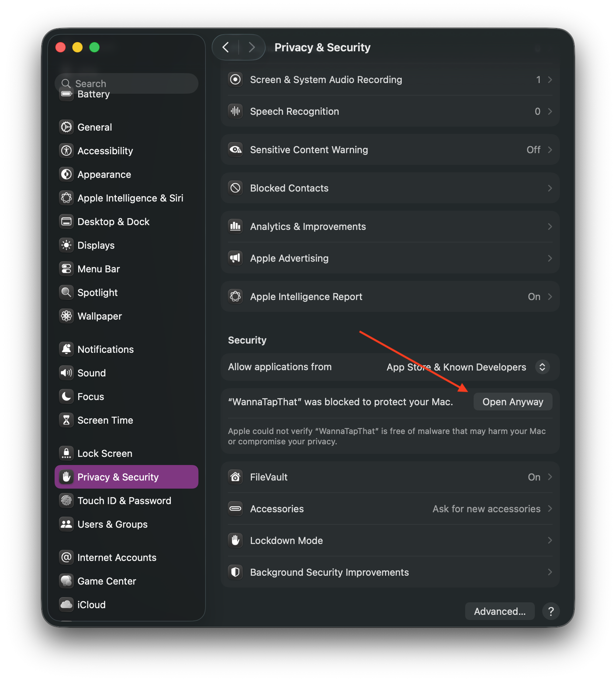Click 'Ask for new accessories' value text
Image resolution: width=616 pixels, height=682 pixels.
click(486, 509)
